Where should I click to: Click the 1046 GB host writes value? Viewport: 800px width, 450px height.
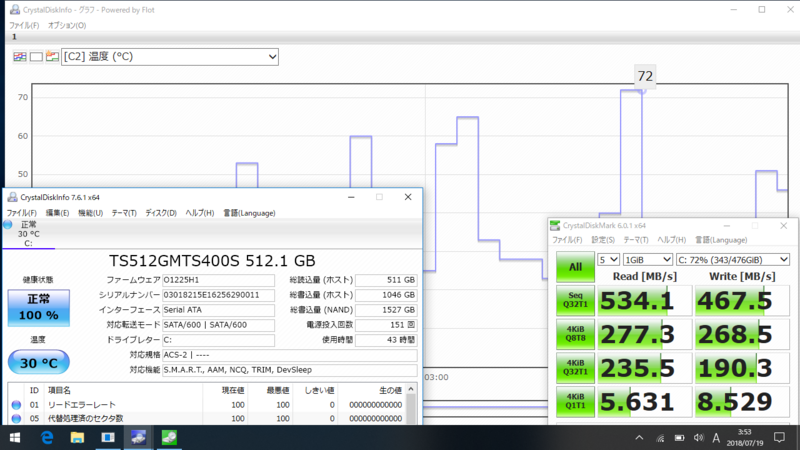click(386, 295)
